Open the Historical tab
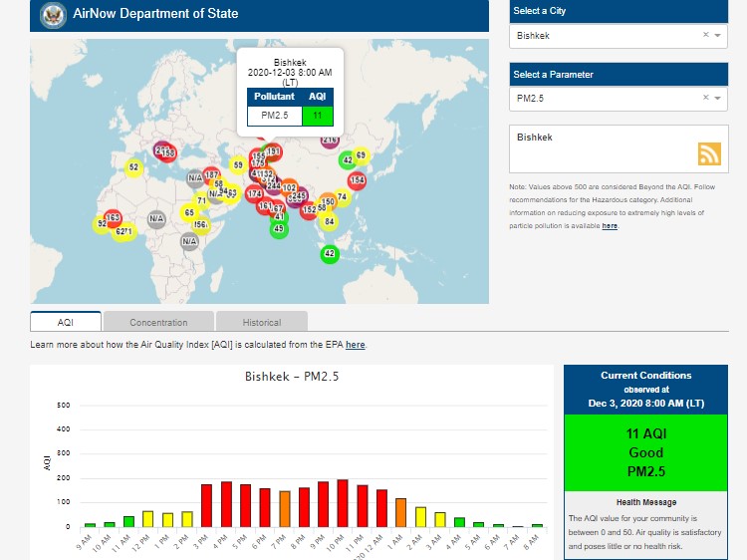 [x=261, y=322]
